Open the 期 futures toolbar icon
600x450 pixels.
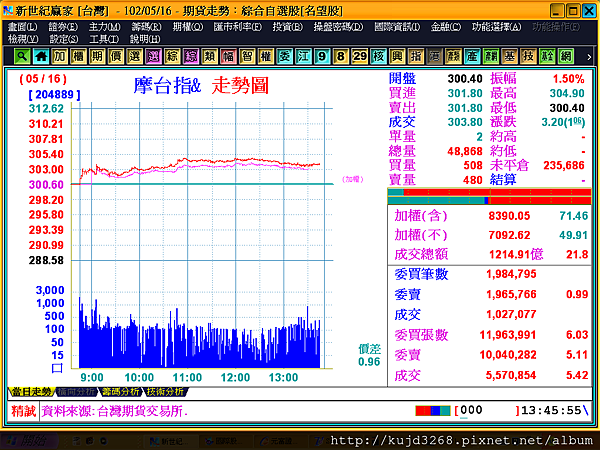pos(97,57)
